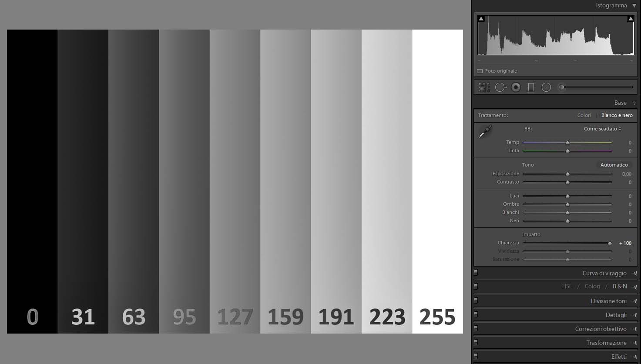Select the Graduated filter tool

pyautogui.click(x=531, y=87)
